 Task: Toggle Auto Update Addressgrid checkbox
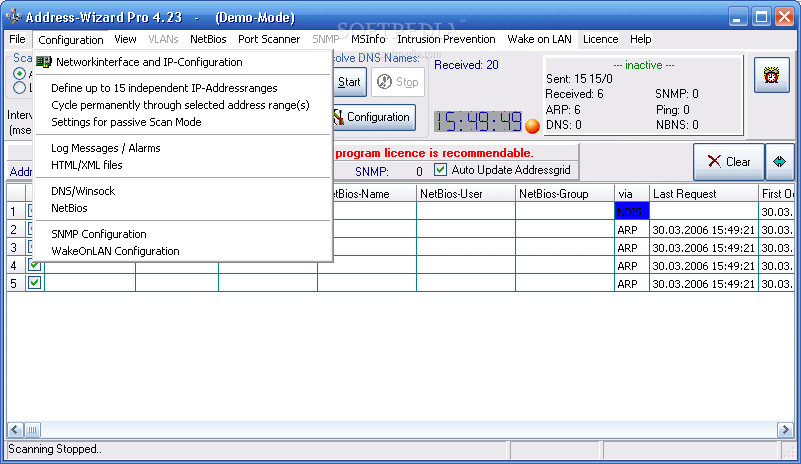pyautogui.click(x=440, y=170)
